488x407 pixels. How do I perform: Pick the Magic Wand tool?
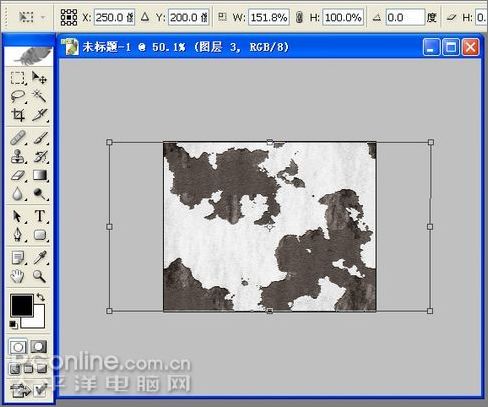(39, 97)
